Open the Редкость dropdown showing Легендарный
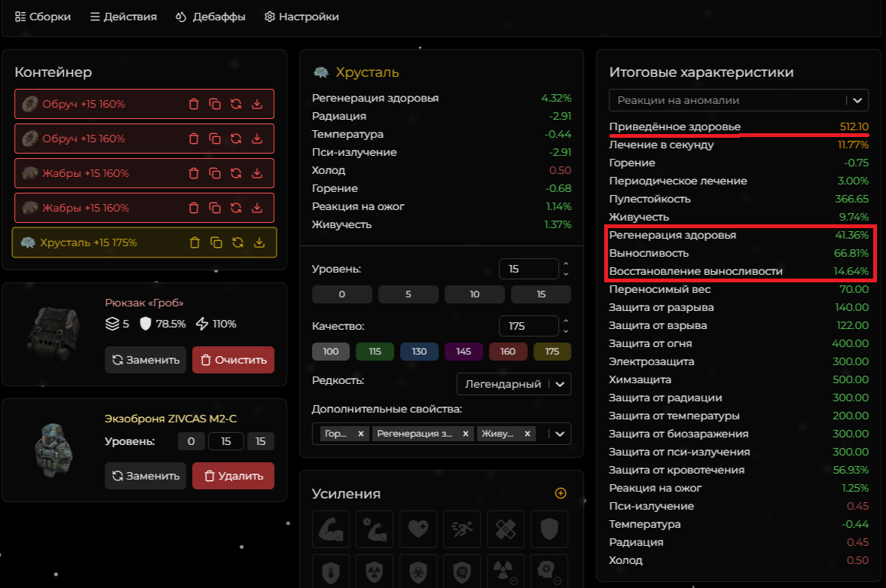The width and height of the screenshot is (886, 588). 513,384
